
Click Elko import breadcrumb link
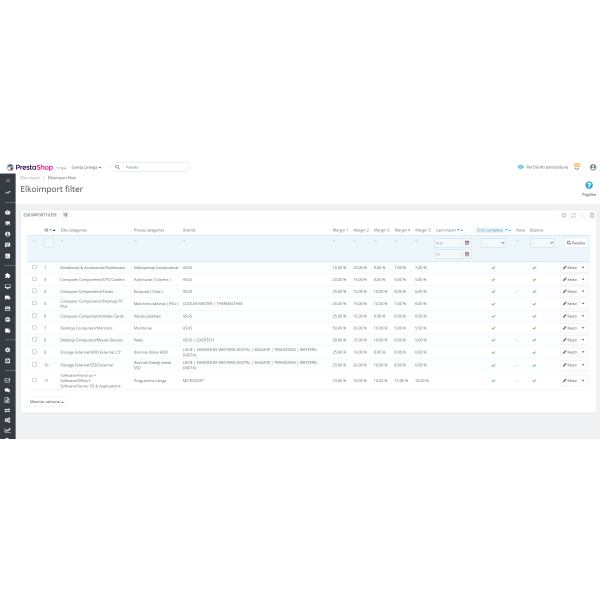(31, 177)
